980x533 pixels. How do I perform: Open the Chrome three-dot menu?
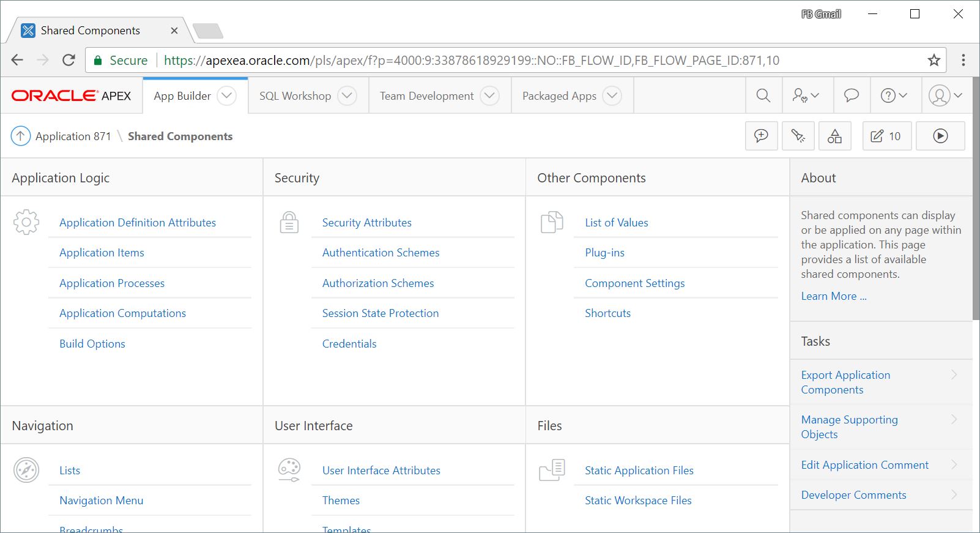coord(963,60)
